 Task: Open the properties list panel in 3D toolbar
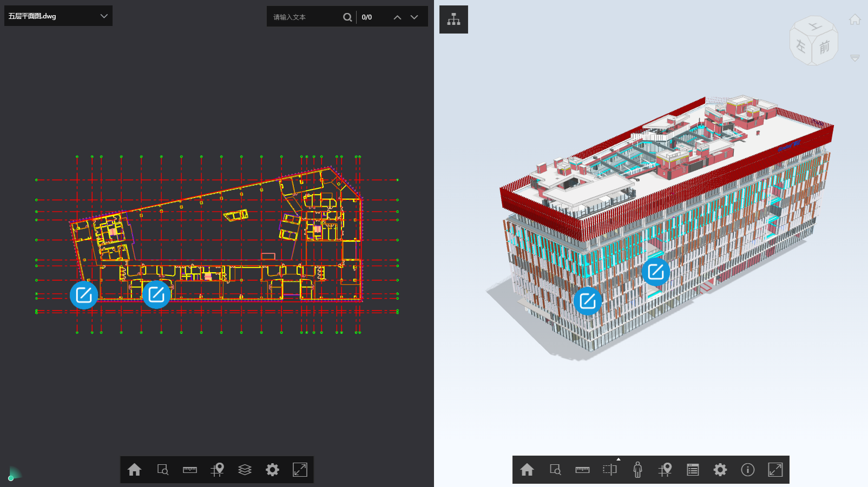[693, 470]
